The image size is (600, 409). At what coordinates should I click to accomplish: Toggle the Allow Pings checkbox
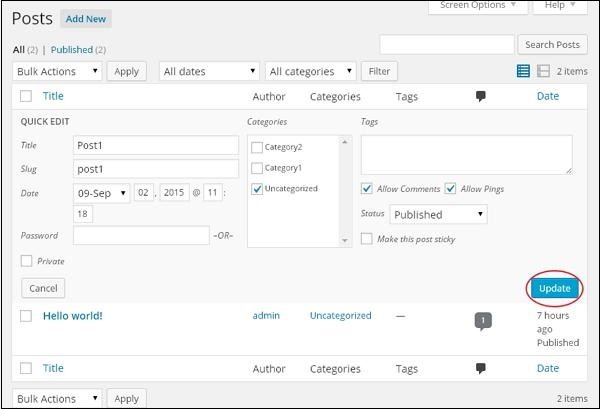pos(450,189)
